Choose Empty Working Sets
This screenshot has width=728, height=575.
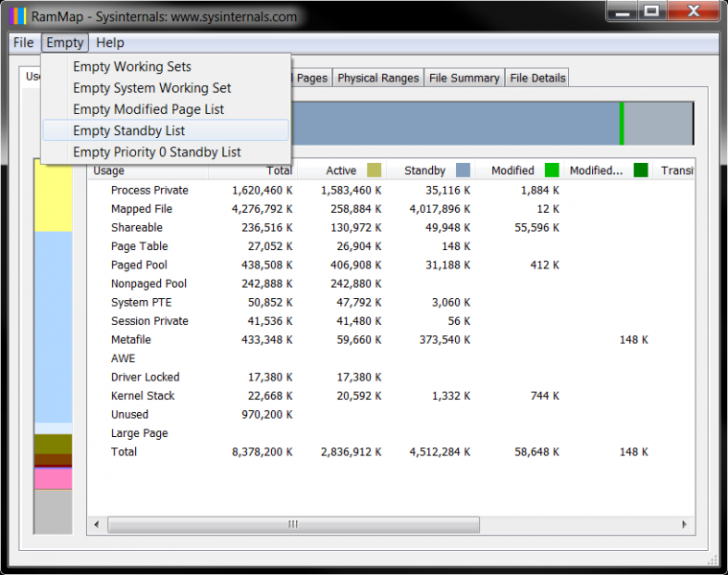click(x=166, y=66)
